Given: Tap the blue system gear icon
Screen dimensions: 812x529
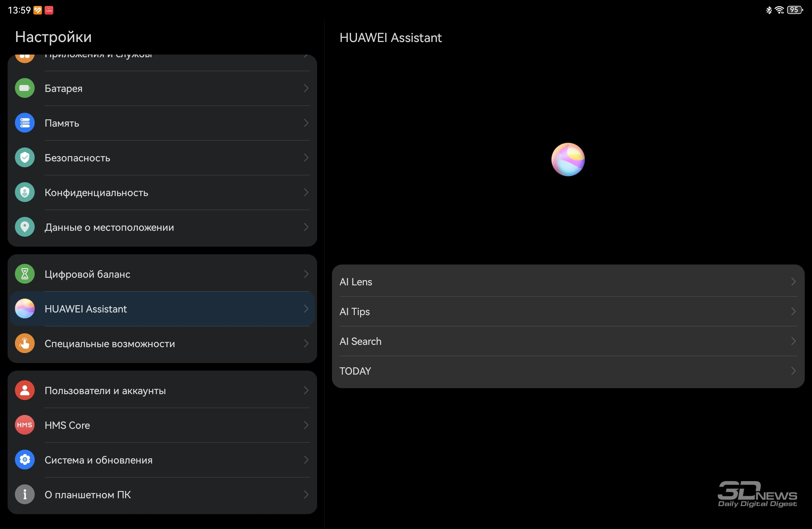Looking at the screenshot, I should (24, 460).
